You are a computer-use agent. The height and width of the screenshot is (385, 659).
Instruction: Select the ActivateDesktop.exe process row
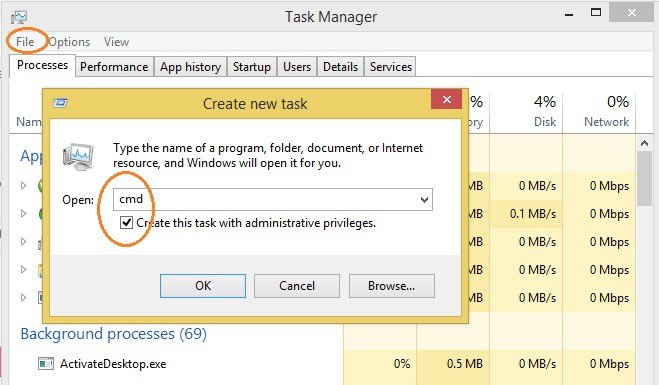323,364
